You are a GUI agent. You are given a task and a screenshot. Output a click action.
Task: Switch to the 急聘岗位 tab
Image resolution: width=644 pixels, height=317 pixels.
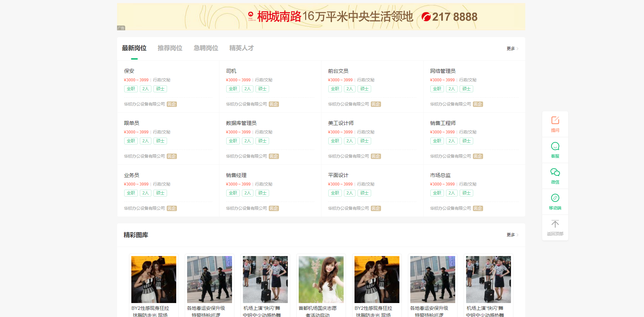(x=206, y=48)
